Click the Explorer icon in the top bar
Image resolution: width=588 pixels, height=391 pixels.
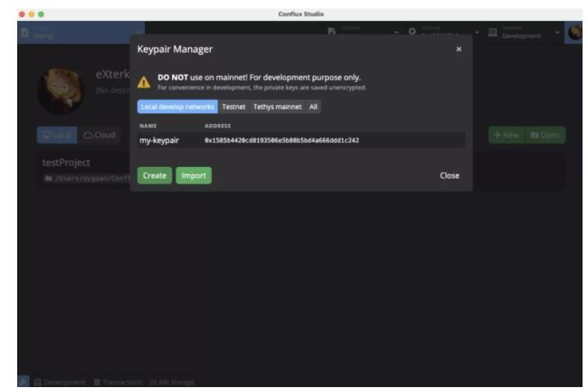[x=412, y=31]
